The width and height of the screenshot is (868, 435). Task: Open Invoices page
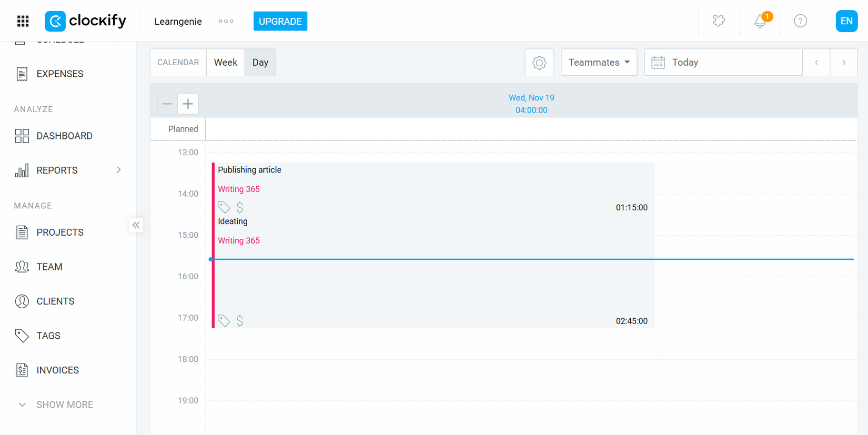click(x=57, y=370)
